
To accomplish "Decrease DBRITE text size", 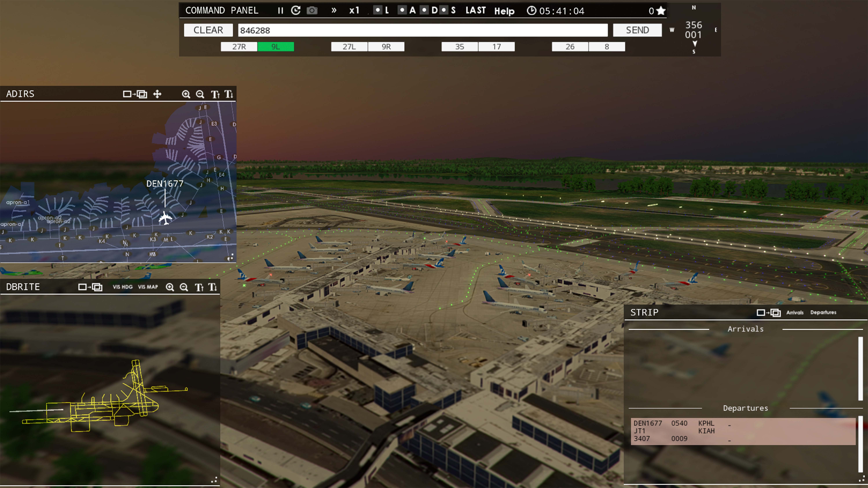I will coord(213,287).
